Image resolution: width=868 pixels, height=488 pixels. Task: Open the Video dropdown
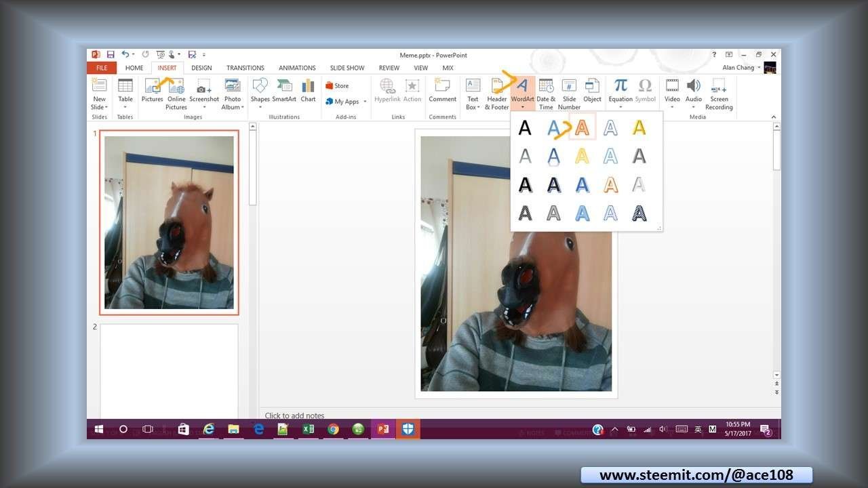coord(672,107)
